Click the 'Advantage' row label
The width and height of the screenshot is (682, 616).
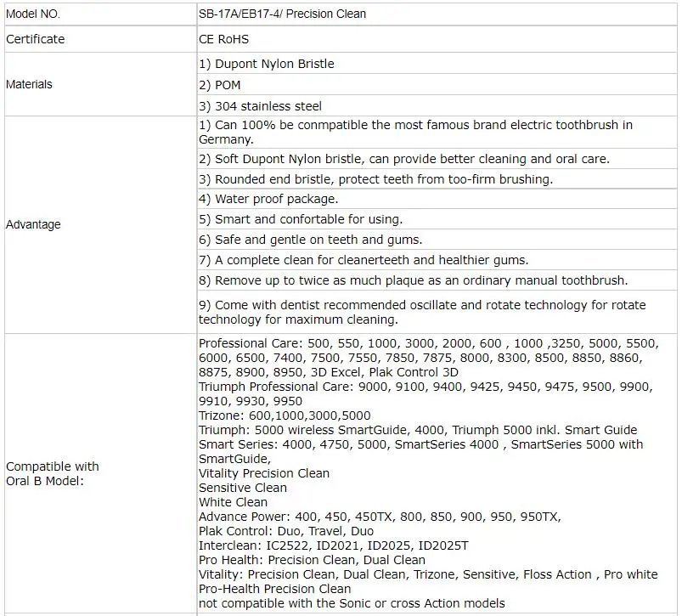(33, 224)
